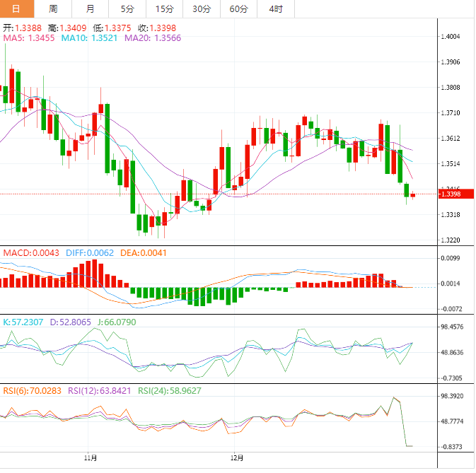Click the MA20: 1.3566 indicator value
Screen dimensions: 476x473
point(153,38)
